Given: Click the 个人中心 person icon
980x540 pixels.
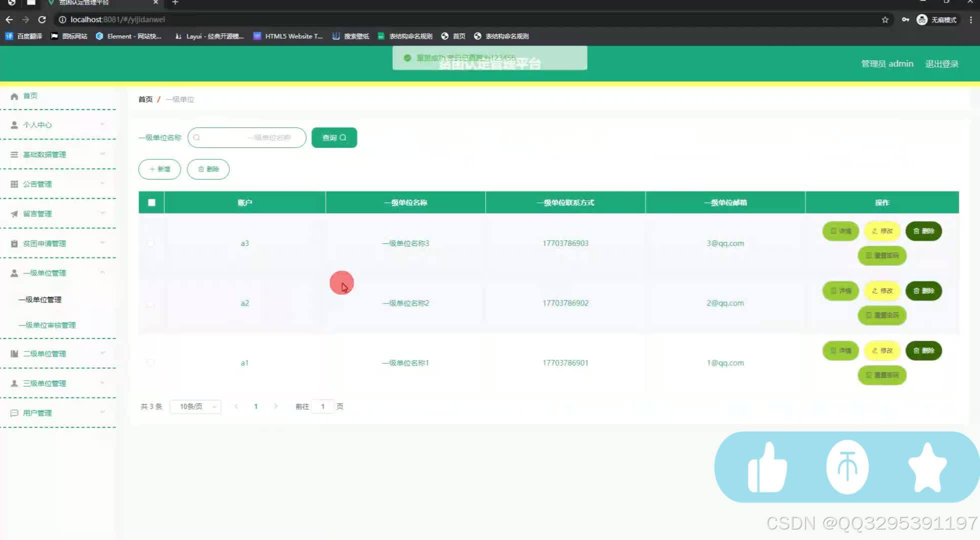Looking at the screenshot, I should pyautogui.click(x=14, y=125).
